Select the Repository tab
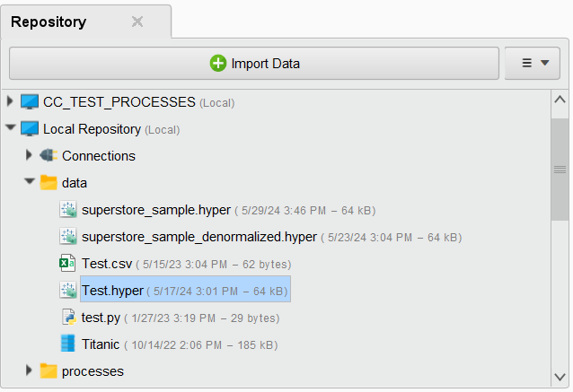The image size is (573, 392). click(49, 22)
